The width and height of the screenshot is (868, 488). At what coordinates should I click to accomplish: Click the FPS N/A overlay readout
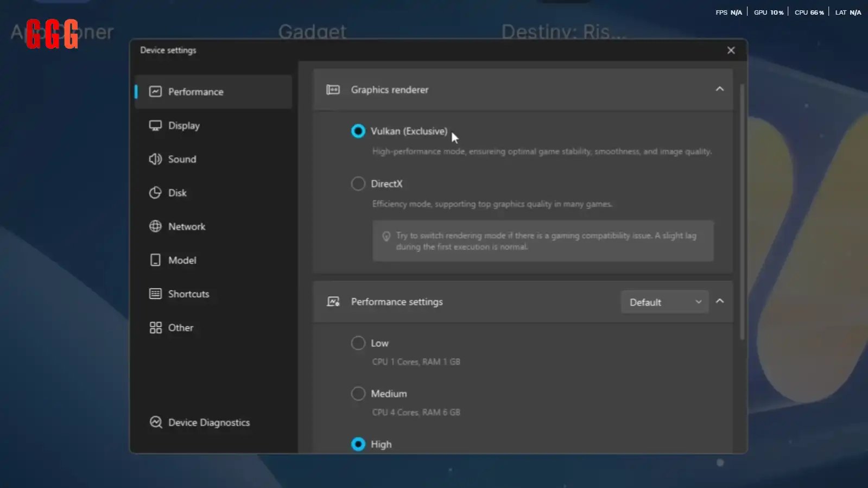click(728, 12)
